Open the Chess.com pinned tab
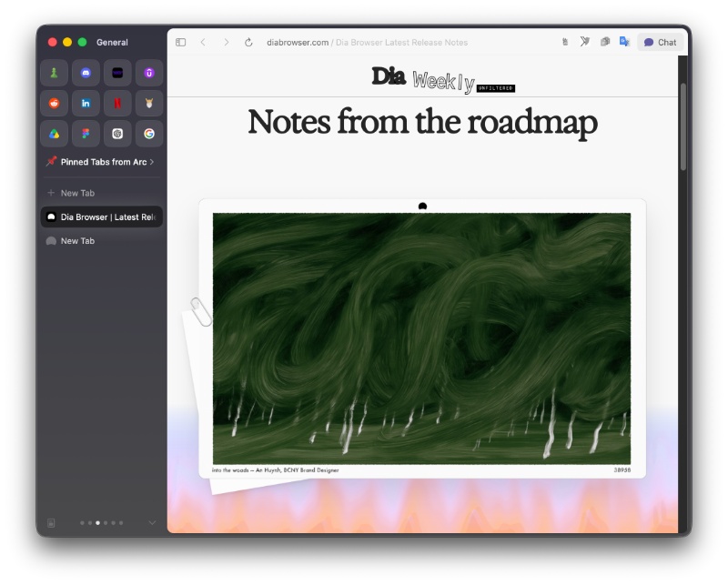Viewport: 728px width, 585px height. pos(55,73)
